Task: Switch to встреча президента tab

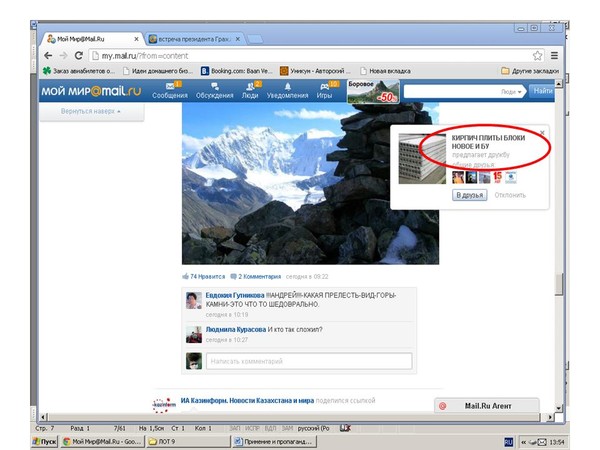Action: [193, 39]
